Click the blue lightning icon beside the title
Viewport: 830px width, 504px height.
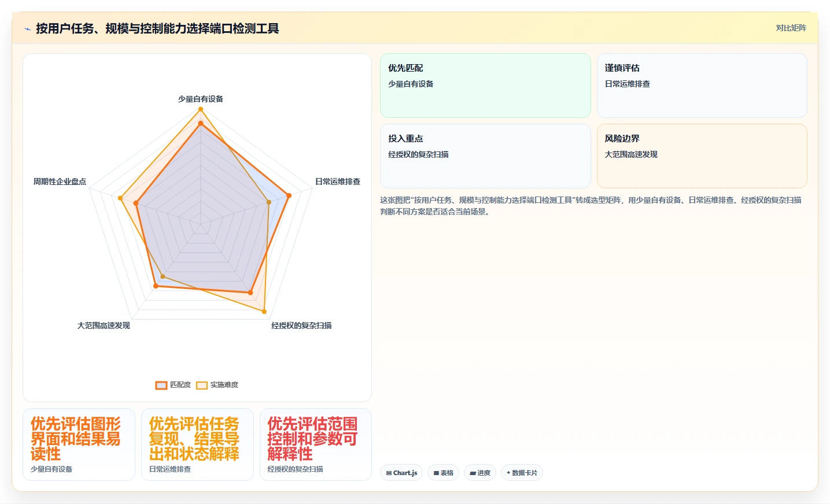pyautogui.click(x=27, y=29)
